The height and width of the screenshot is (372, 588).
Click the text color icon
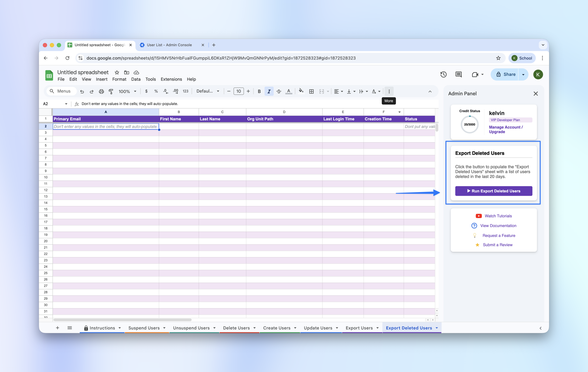tap(289, 91)
